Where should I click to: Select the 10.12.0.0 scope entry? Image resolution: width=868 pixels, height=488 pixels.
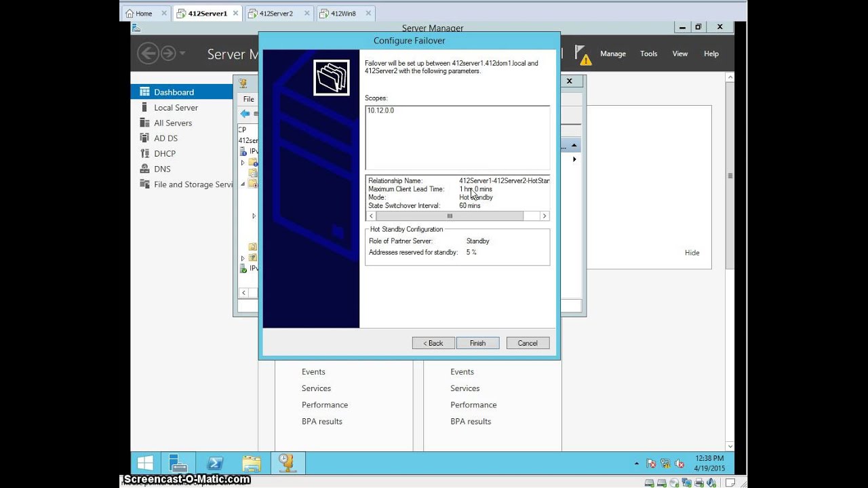coord(380,110)
